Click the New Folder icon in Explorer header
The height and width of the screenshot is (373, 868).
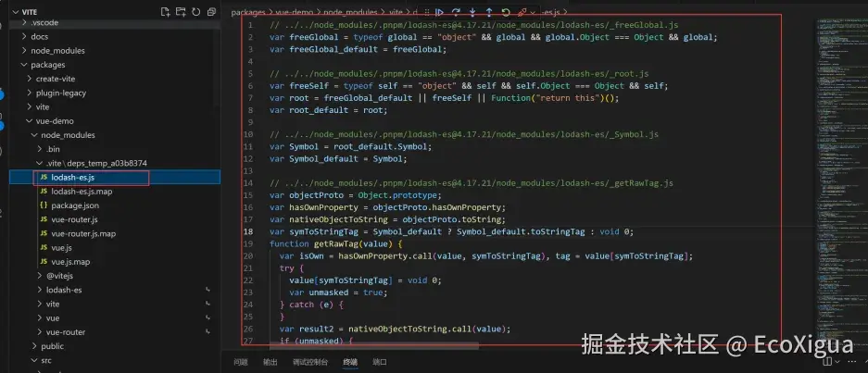point(181,12)
